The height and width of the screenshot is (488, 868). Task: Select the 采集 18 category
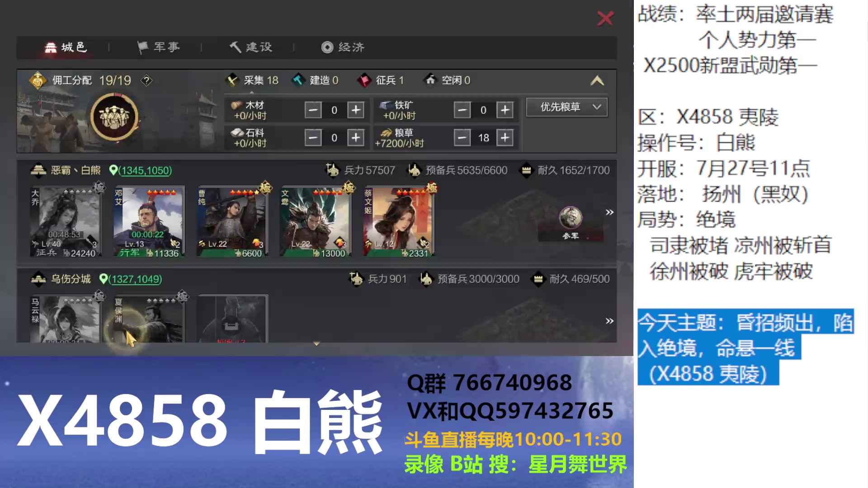[x=253, y=80]
